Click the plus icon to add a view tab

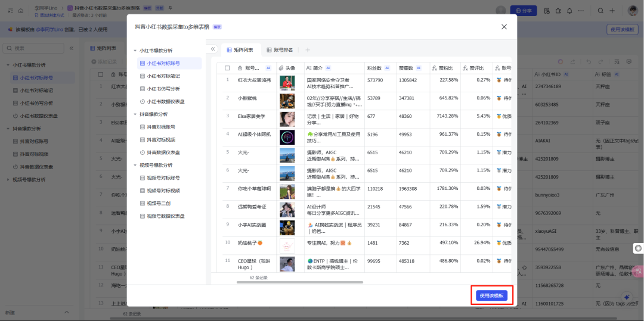point(308,50)
